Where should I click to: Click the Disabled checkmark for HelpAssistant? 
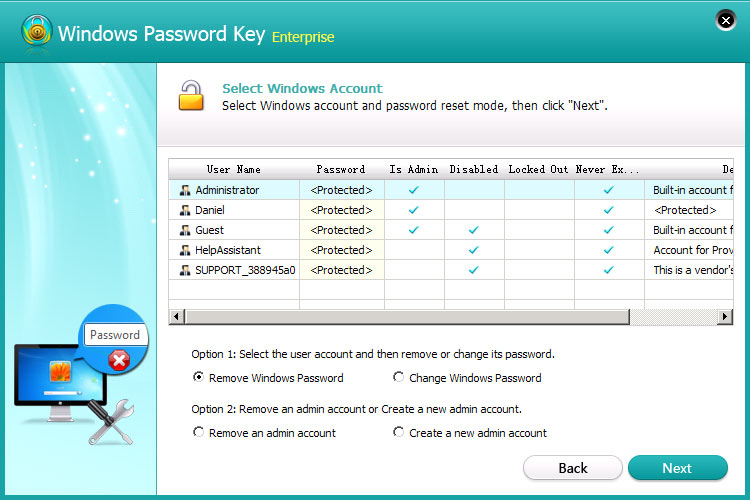click(474, 250)
